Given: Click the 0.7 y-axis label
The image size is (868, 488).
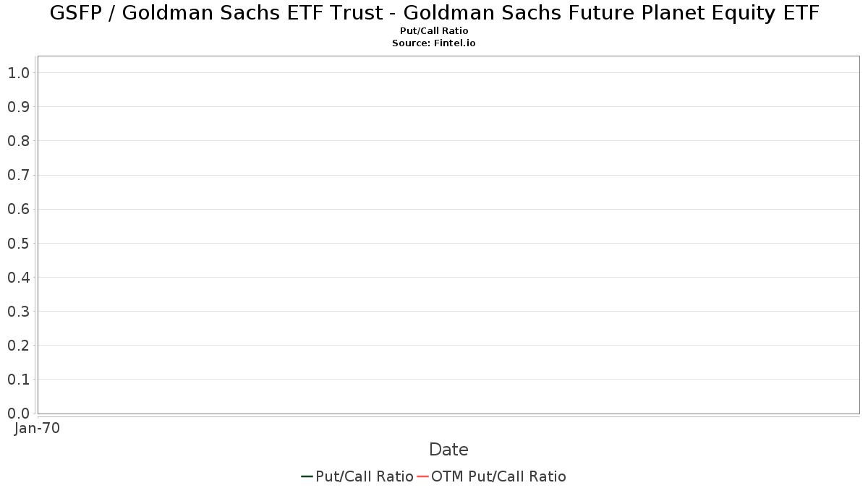Looking at the screenshot, I should (x=18, y=175).
